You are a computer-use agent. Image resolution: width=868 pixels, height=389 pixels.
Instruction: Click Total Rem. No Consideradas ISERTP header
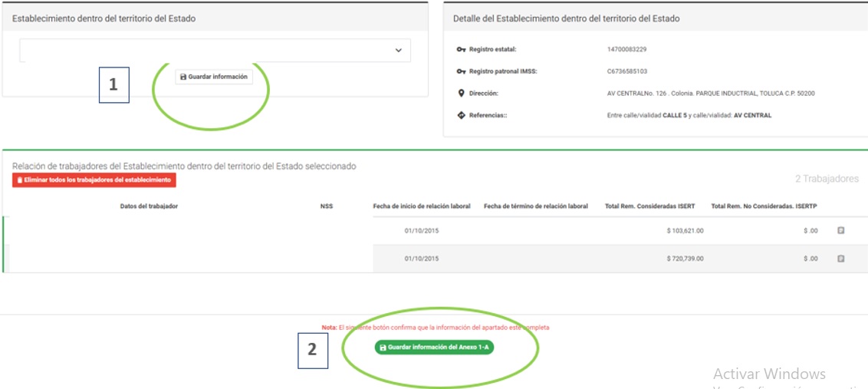[764, 206]
